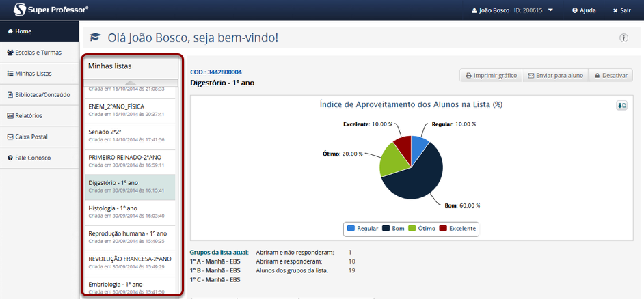Open Biblioteca/Conteúdo section

tap(40, 95)
